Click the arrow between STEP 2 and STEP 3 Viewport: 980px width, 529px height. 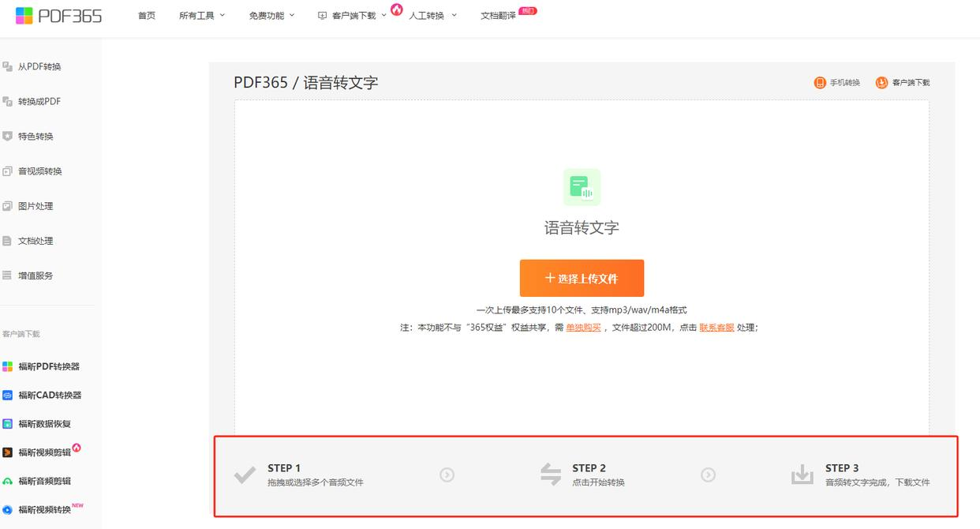(709, 475)
